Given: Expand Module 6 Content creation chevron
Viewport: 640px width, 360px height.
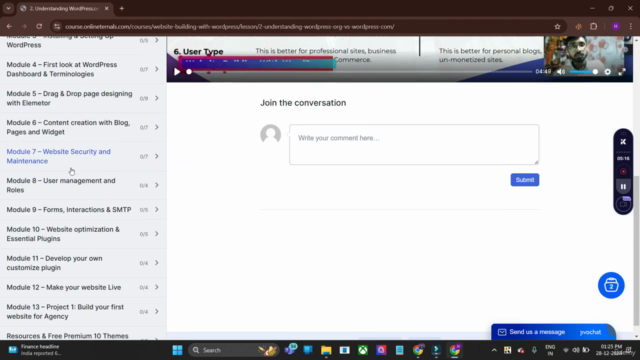Looking at the screenshot, I should [x=157, y=127].
